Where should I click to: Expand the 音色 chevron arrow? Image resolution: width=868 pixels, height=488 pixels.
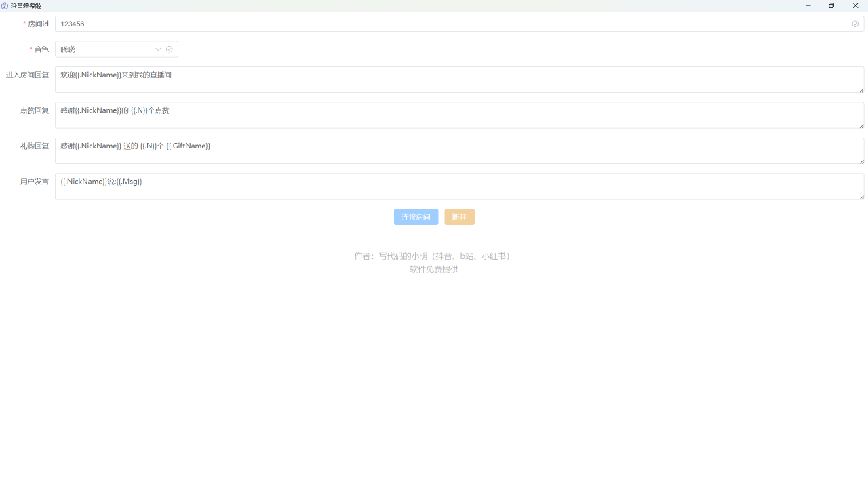pyautogui.click(x=158, y=49)
